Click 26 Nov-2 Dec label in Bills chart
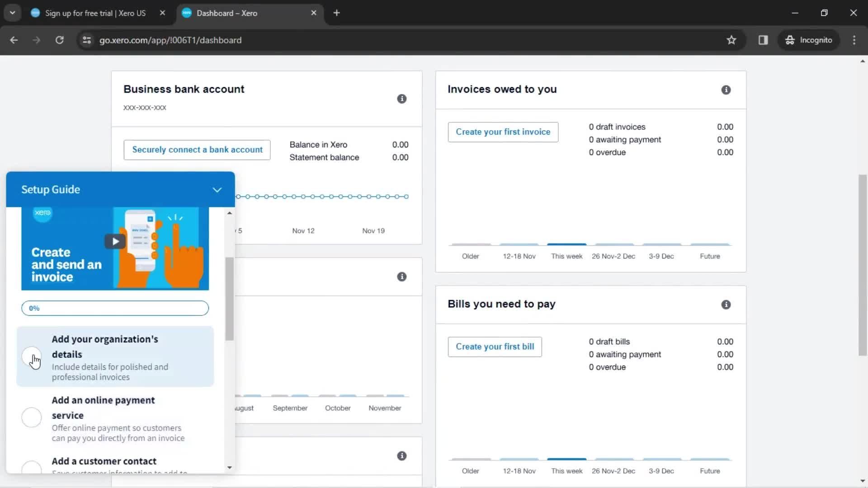Image resolution: width=868 pixels, height=488 pixels. tap(613, 471)
